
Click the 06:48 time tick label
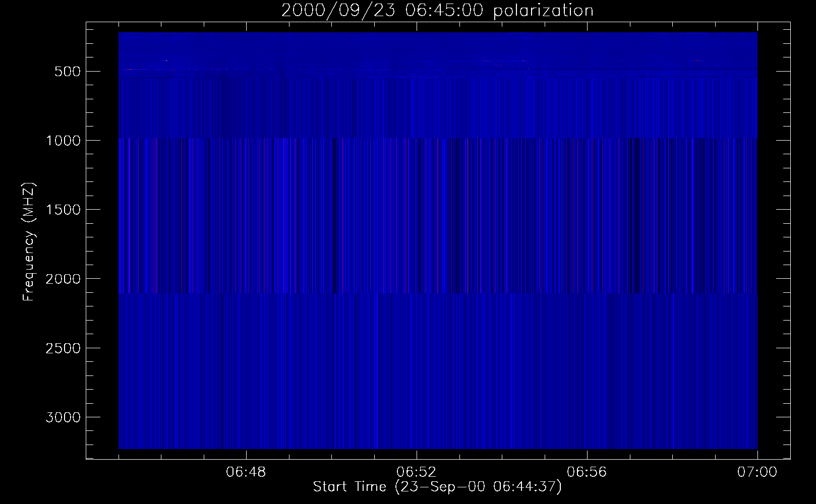coord(246,472)
